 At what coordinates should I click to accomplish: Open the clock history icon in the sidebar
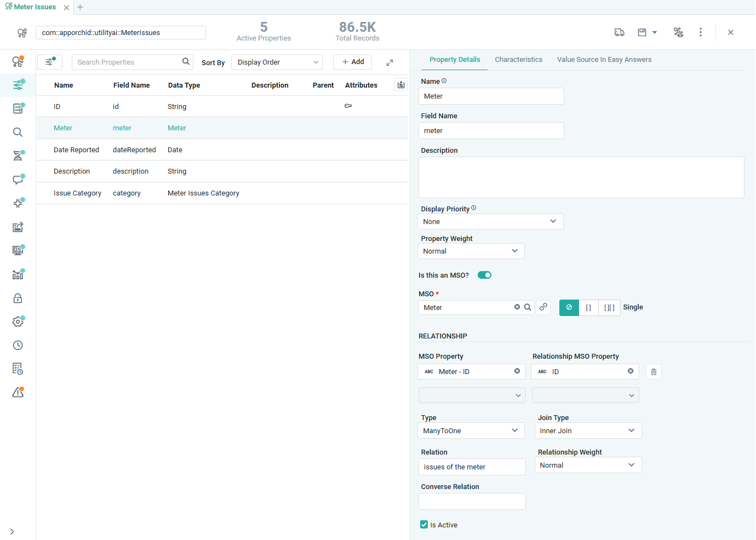pyautogui.click(x=18, y=345)
